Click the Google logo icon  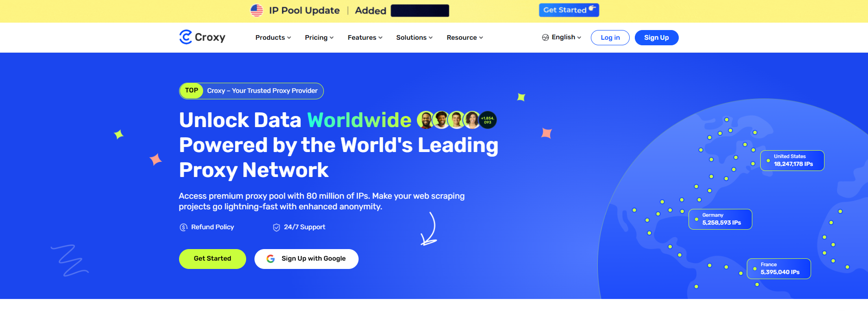click(x=271, y=259)
